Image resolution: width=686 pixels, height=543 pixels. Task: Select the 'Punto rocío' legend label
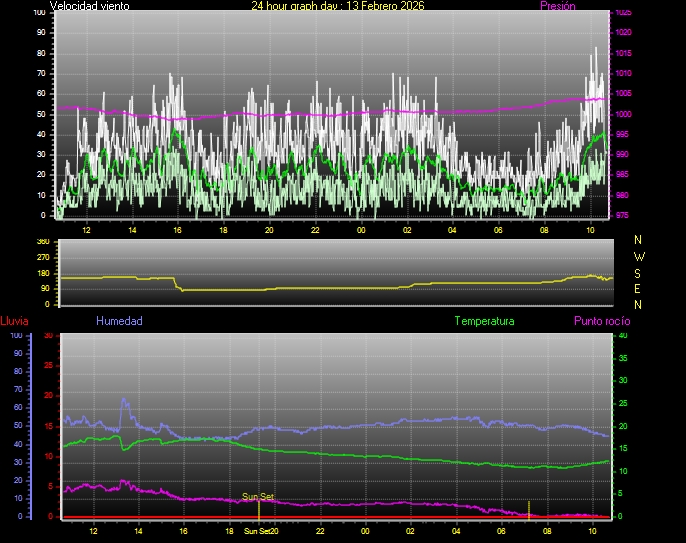pyautogui.click(x=601, y=321)
